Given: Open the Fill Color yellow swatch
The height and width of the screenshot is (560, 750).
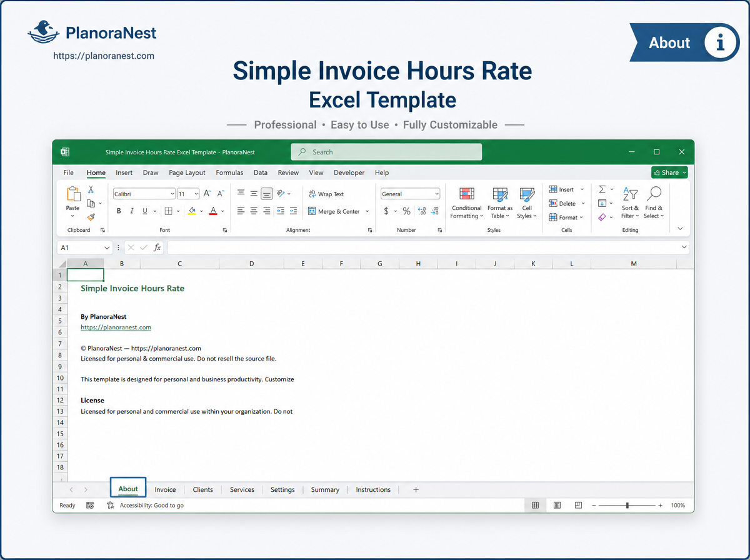Looking at the screenshot, I should tap(192, 211).
